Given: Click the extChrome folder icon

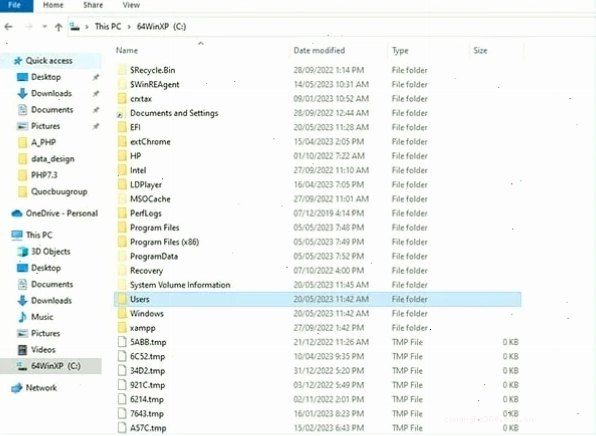Looking at the screenshot, I should pyautogui.click(x=122, y=142).
